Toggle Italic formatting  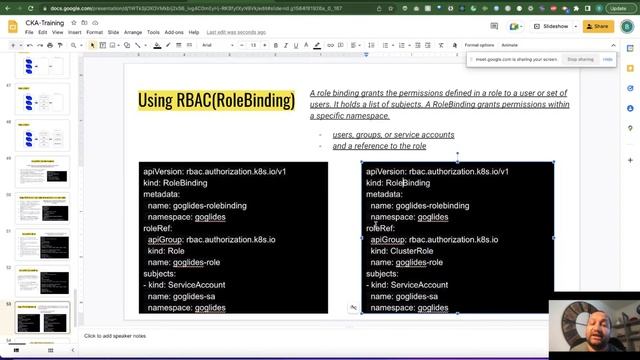point(286,45)
